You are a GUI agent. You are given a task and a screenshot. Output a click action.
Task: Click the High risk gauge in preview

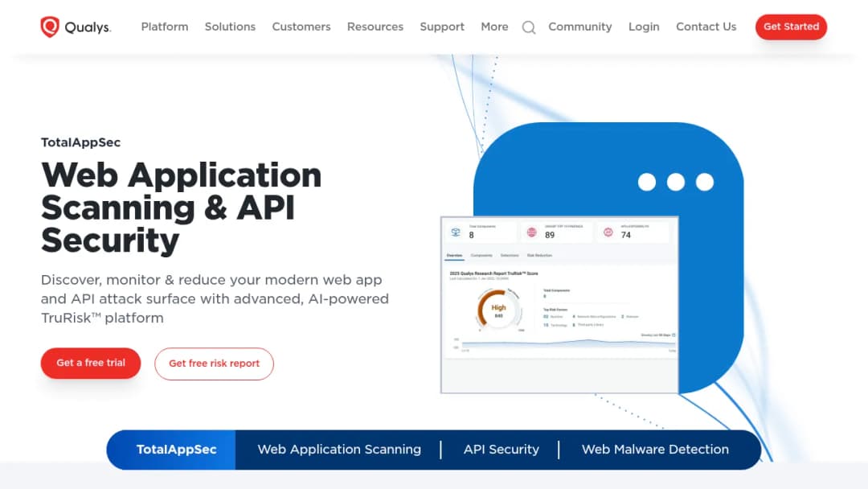(498, 310)
